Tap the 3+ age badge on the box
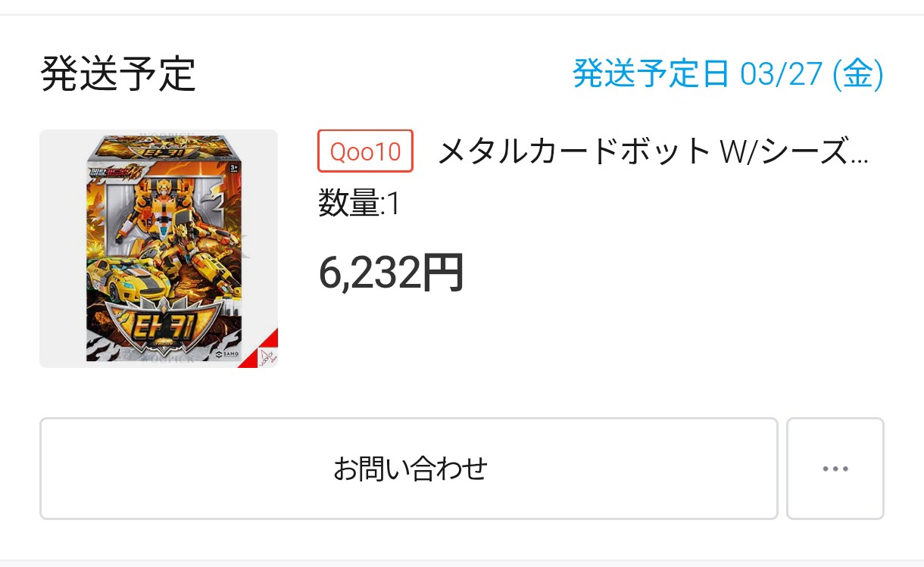 pyautogui.click(x=234, y=167)
